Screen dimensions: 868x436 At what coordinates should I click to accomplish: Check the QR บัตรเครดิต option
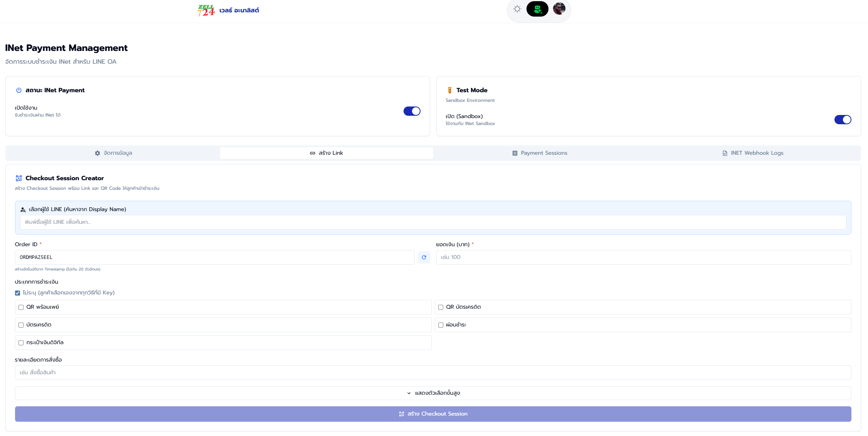click(441, 307)
